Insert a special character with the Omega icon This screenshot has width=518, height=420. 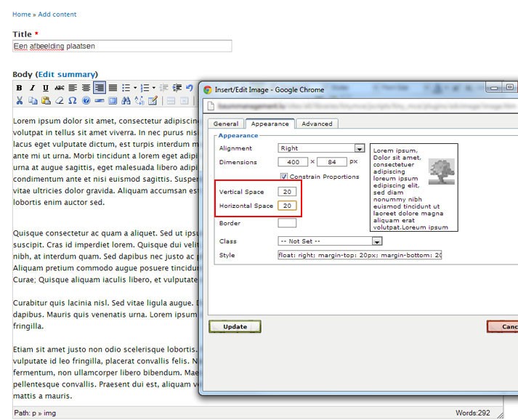(73, 101)
